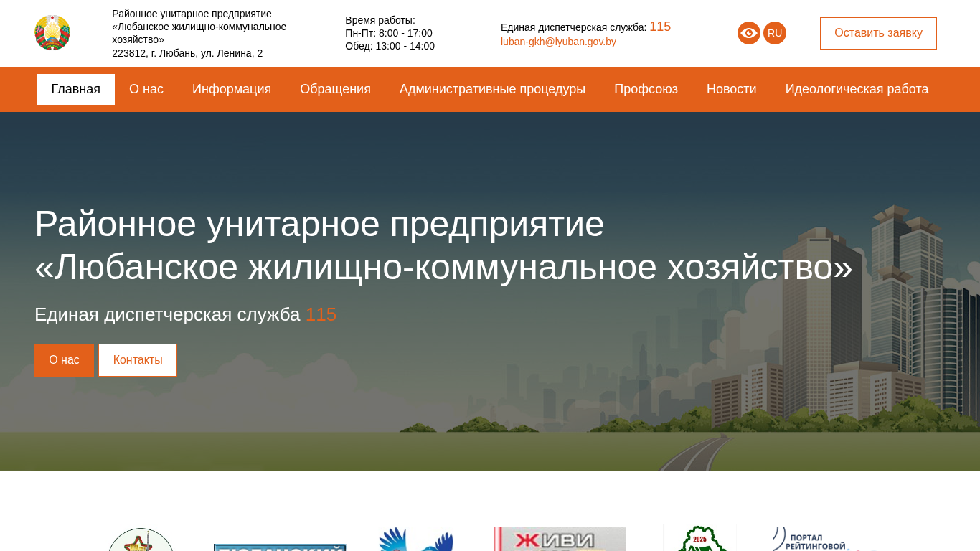Click the header address '223812, г. Любань, ул. Ленина, 2'
Viewport: 980px width, 551px height.
click(x=187, y=53)
